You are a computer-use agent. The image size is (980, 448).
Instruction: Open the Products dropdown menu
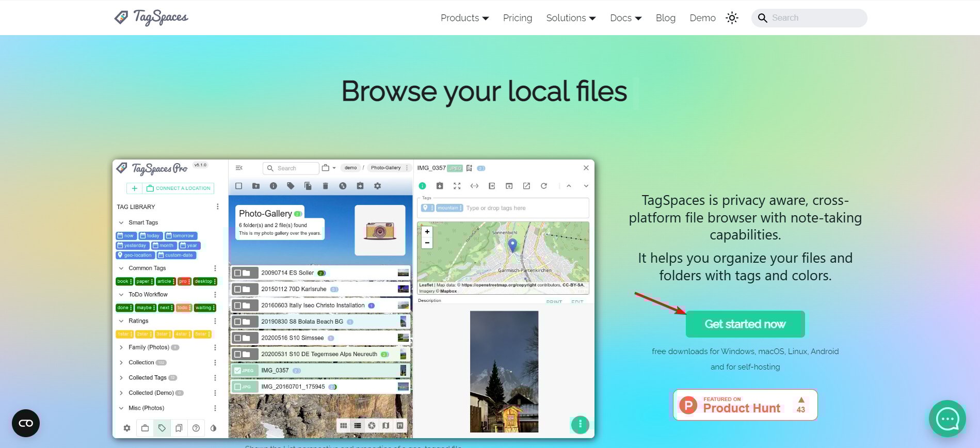pos(464,18)
